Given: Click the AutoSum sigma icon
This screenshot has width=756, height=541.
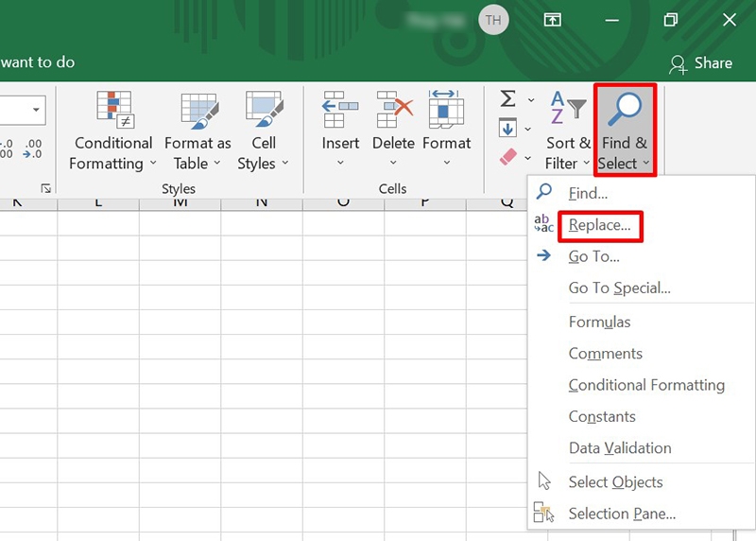Looking at the screenshot, I should coord(507,99).
